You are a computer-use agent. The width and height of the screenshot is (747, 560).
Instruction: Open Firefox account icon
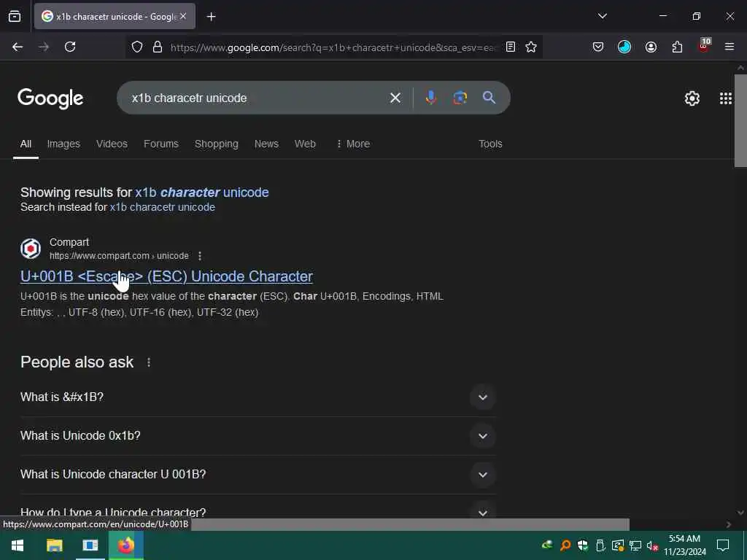point(651,47)
